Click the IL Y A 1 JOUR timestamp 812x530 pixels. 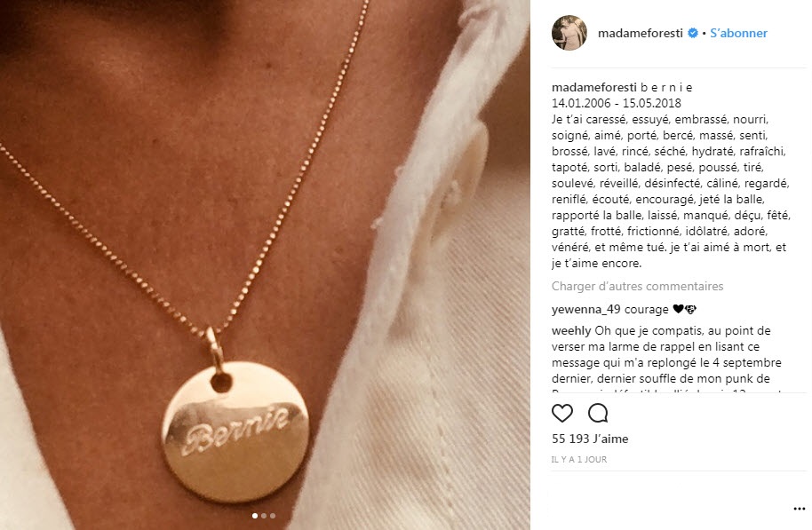579,460
